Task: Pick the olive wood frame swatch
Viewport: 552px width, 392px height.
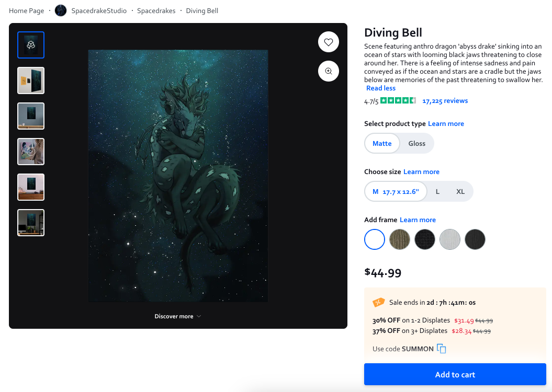Action: click(x=400, y=239)
